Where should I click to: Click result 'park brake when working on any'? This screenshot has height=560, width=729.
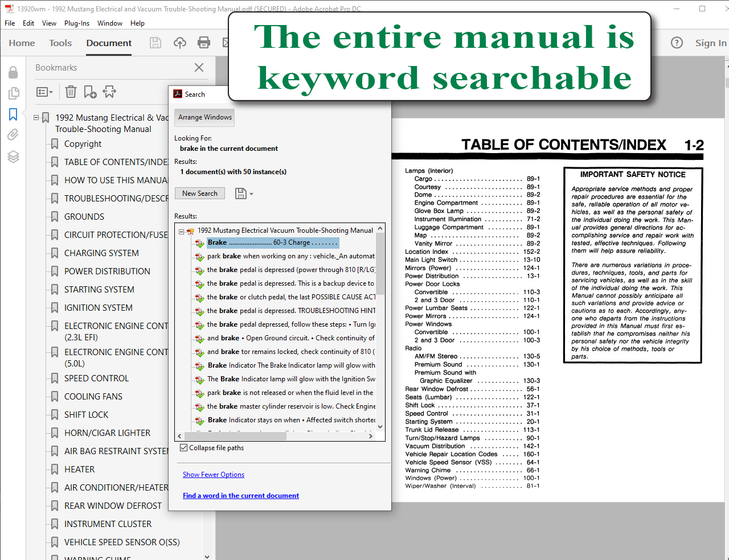[290, 256]
